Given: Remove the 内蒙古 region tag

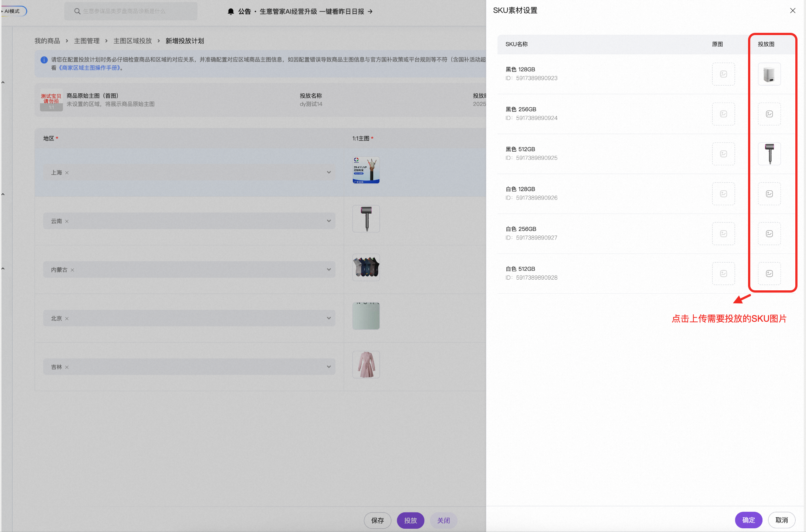Looking at the screenshot, I should (72, 270).
